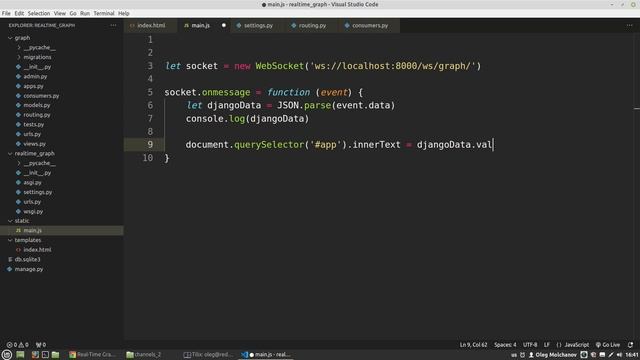Open models.py in explorer
The width and height of the screenshot is (640, 360).
[x=37, y=105]
